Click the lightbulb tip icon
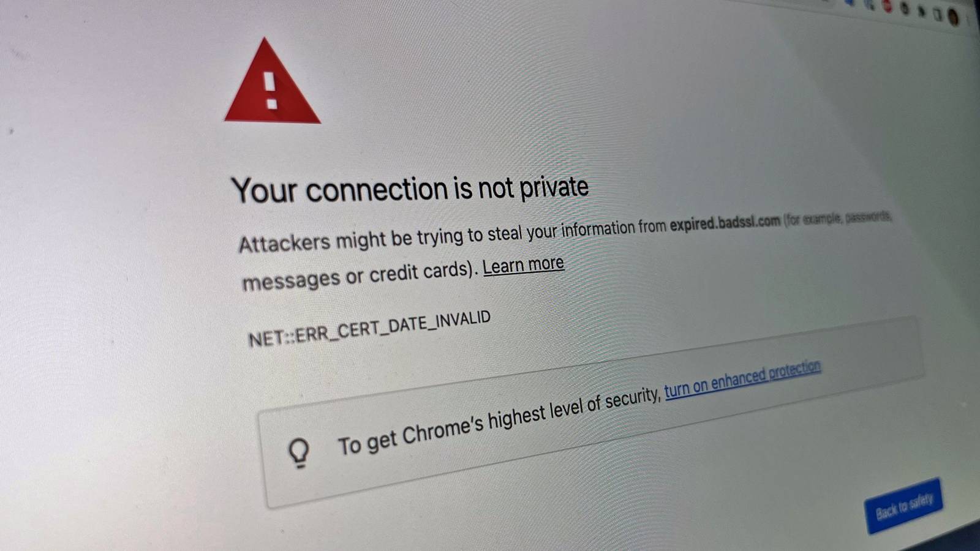980x551 pixels. (299, 453)
